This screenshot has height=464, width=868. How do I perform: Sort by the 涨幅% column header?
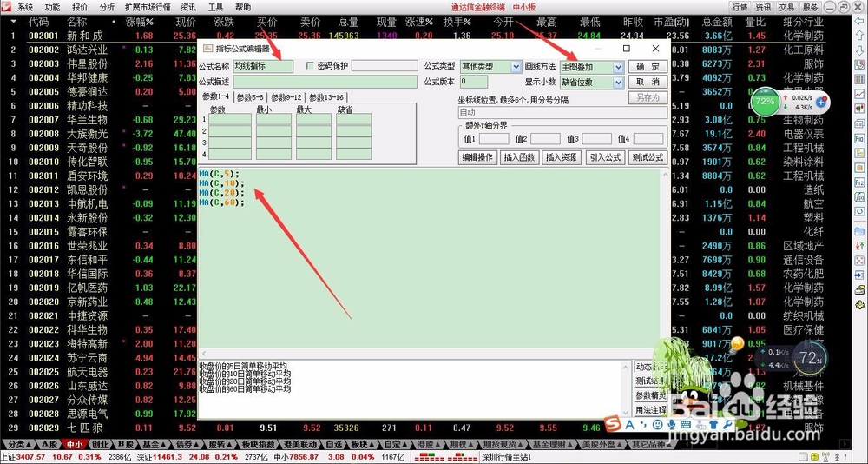coord(139,23)
